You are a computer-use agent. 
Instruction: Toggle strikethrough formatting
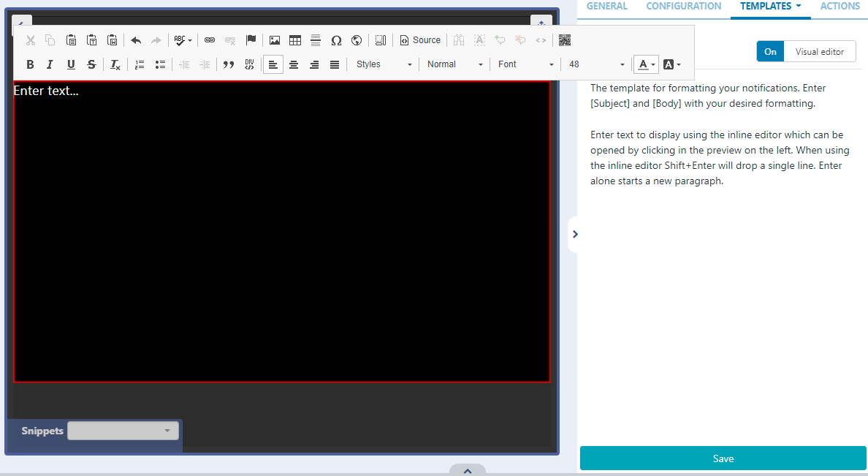pyautogui.click(x=92, y=64)
